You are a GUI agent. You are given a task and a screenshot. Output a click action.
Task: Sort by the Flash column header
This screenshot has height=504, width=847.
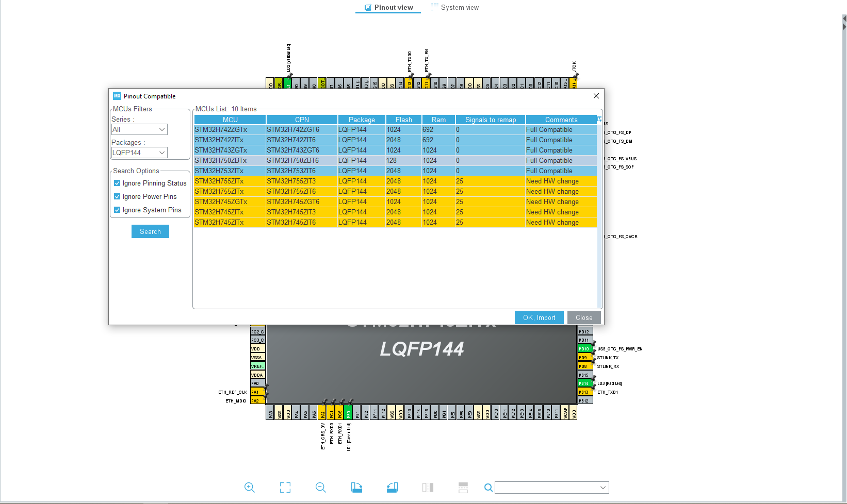click(404, 120)
